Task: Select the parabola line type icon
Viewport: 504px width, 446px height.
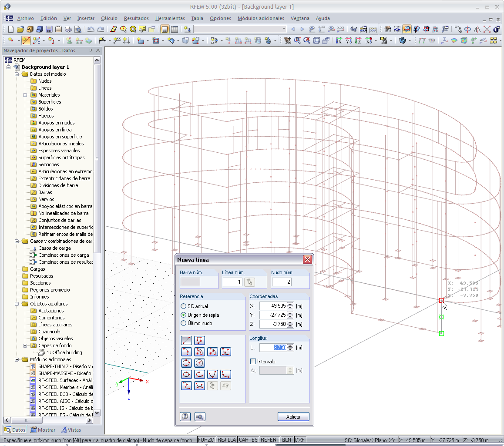Action: pyautogui.click(x=212, y=374)
